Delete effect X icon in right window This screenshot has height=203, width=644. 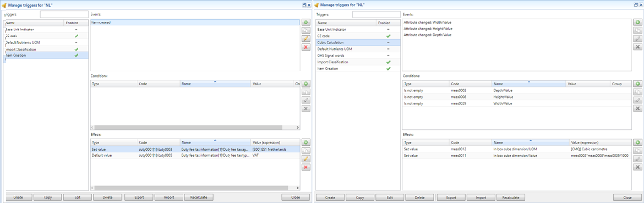coord(637,167)
